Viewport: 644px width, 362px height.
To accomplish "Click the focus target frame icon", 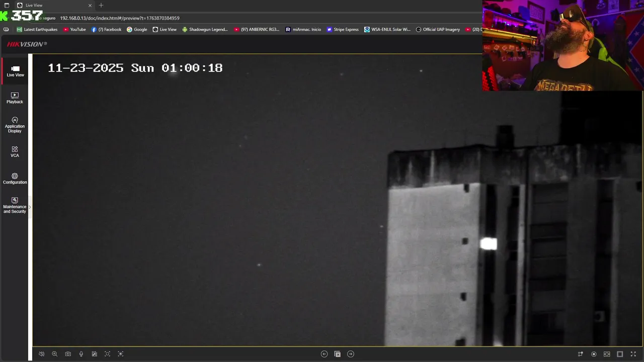I will click(107, 354).
